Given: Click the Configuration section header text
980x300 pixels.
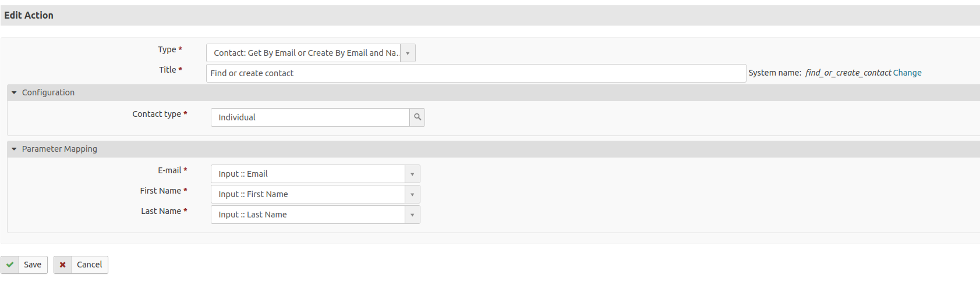Looking at the screenshot, I should (48, 92).
